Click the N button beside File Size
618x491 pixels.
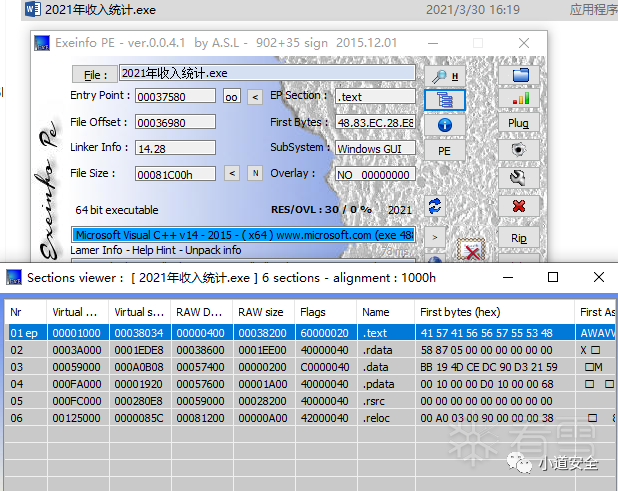click(x=255, y=173)
